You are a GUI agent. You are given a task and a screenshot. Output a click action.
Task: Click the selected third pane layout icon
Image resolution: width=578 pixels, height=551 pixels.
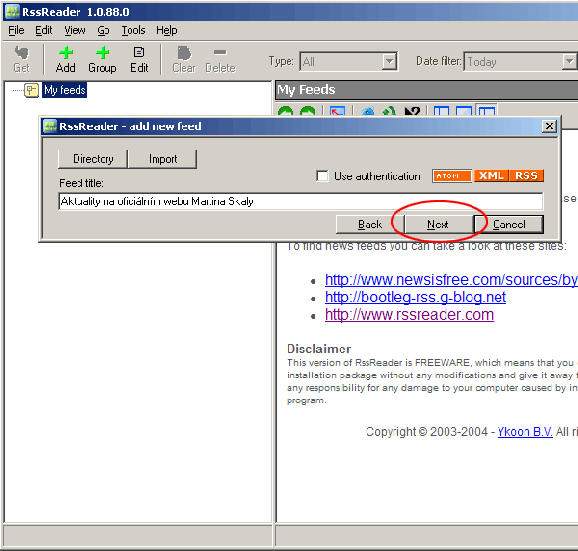point(487,111)
